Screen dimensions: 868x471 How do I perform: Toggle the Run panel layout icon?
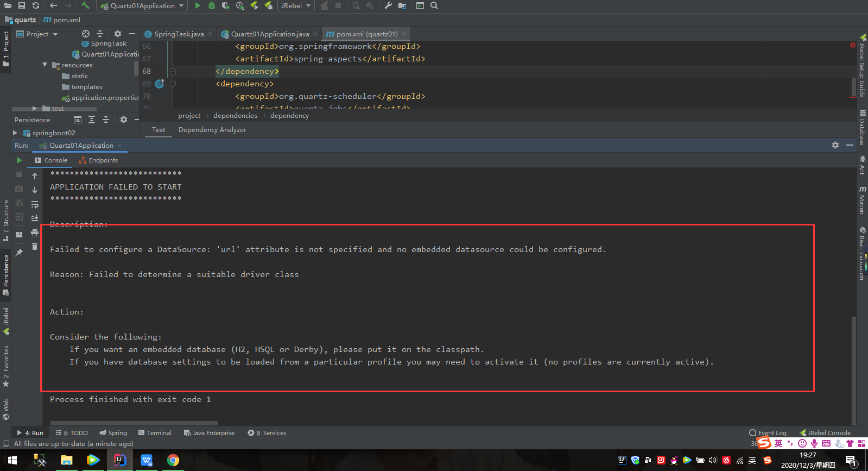[19, 235]
